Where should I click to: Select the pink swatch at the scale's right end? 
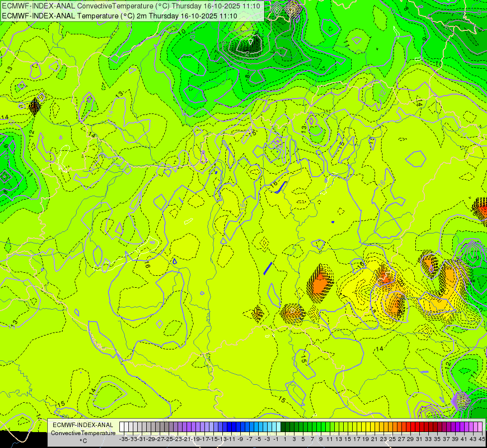coord(480,427)
